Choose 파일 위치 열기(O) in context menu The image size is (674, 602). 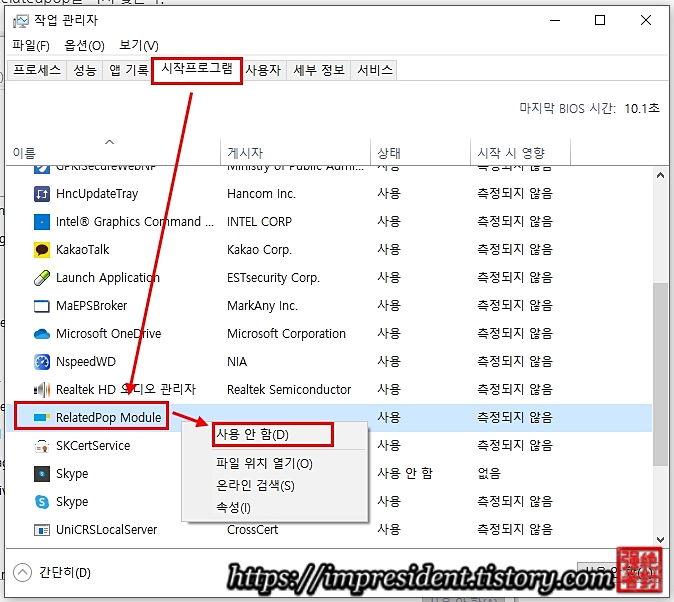click(x=264, y=464)
